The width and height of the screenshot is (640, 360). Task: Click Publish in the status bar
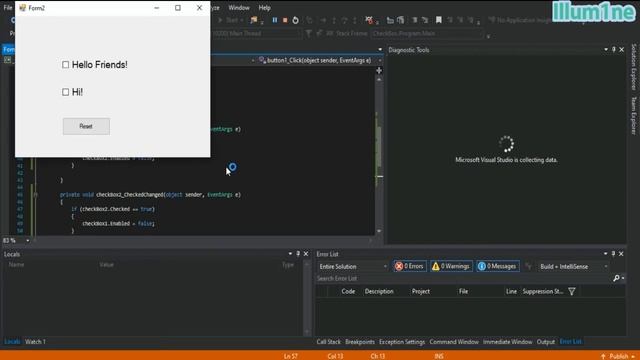(618, 356)
